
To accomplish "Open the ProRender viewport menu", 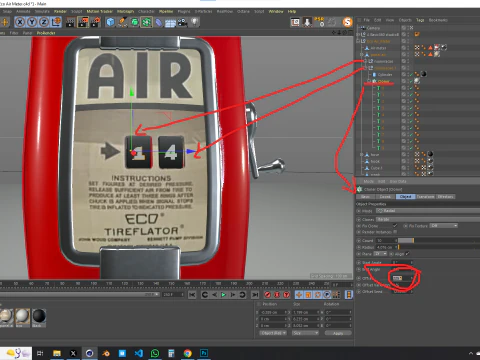I will [46, 33].
